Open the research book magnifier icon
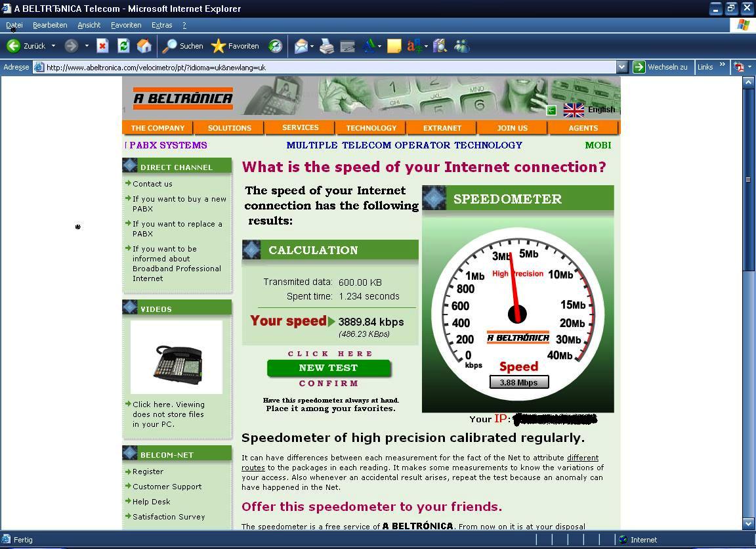The width and height of the screenshot is (756, 549). pos(440,46)
